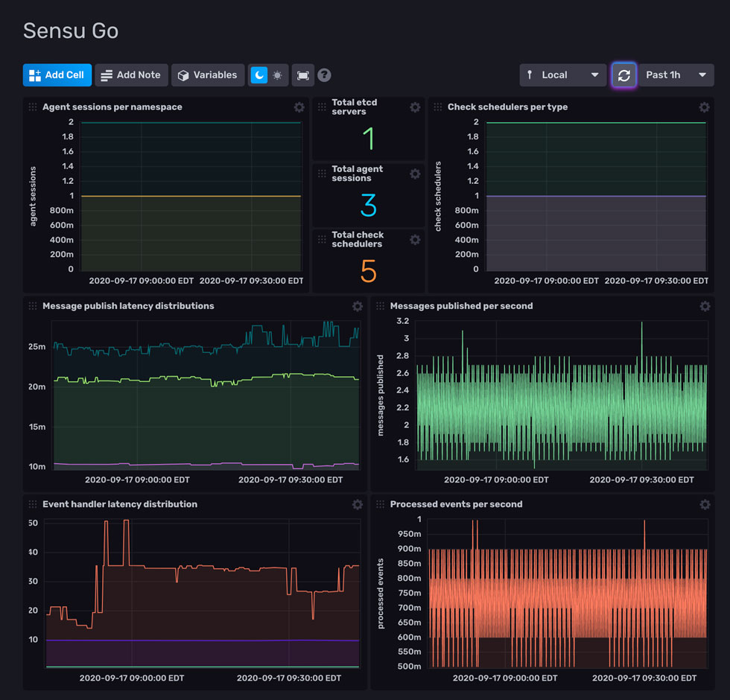Screen dimensions: 730x700
Task: Grab the drag handle of Message publish latency cell
Action: [x=32, y=306]
